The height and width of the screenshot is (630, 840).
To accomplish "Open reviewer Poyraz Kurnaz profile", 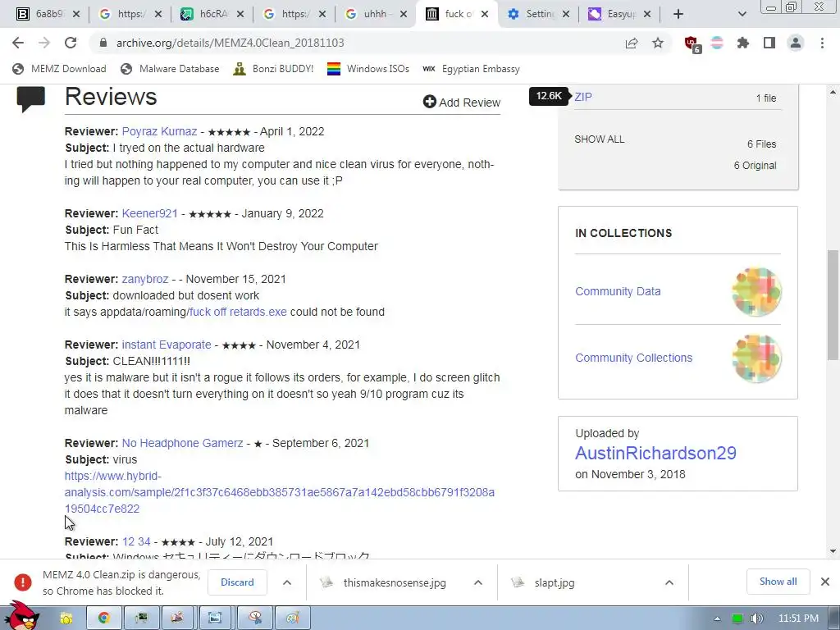I will [x=160, y=131].
